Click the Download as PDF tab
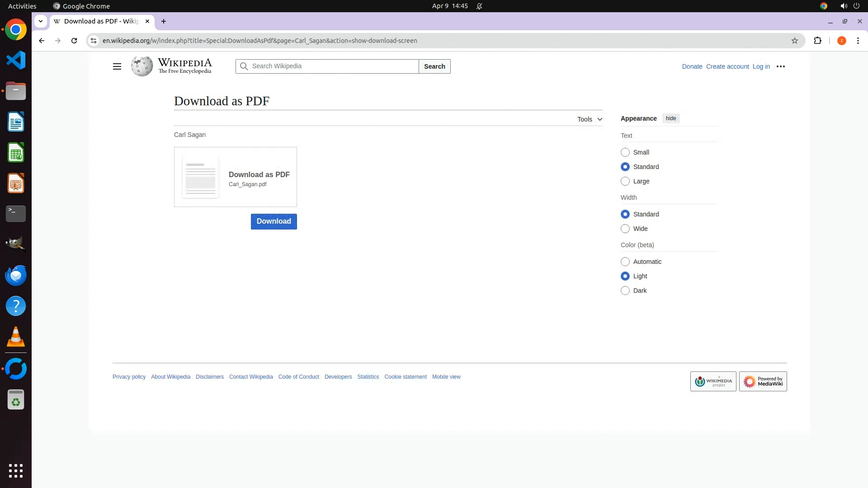The width and height of the screenshot is (868, 488). click(100, 21)
